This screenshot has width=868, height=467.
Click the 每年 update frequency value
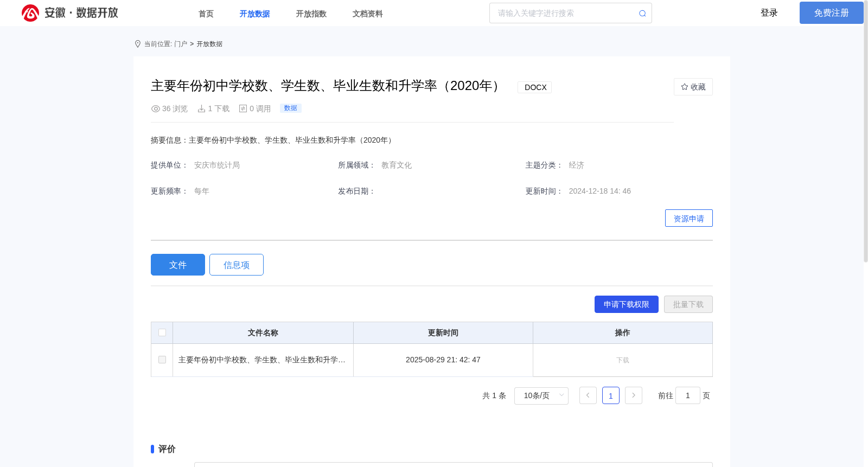point(202,191)
